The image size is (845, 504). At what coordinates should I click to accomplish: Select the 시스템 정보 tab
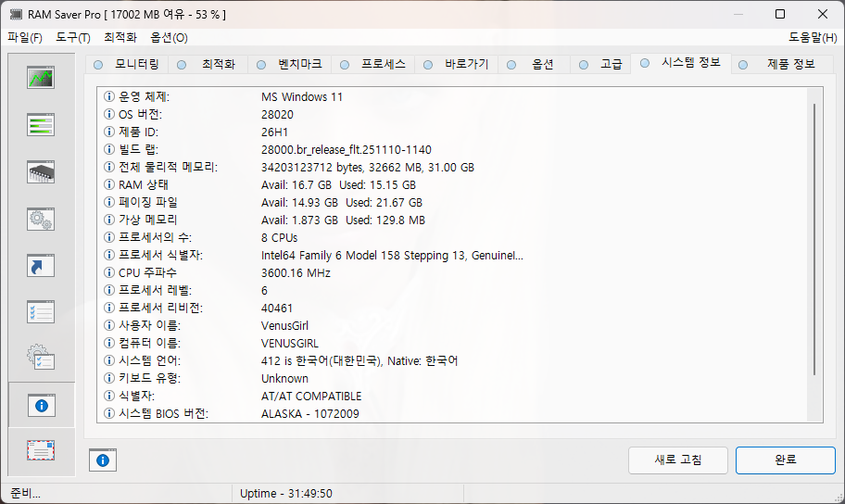681,62
